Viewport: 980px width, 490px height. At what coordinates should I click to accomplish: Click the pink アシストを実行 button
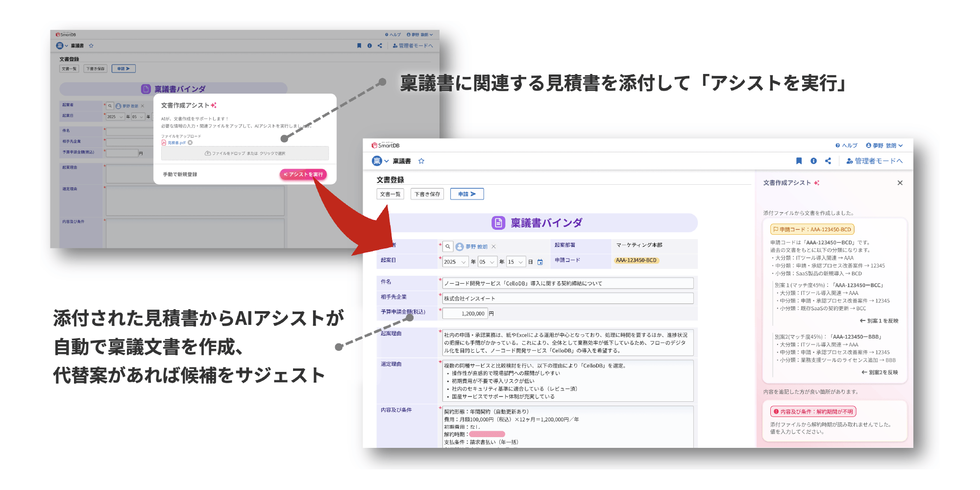click(303, 174)
